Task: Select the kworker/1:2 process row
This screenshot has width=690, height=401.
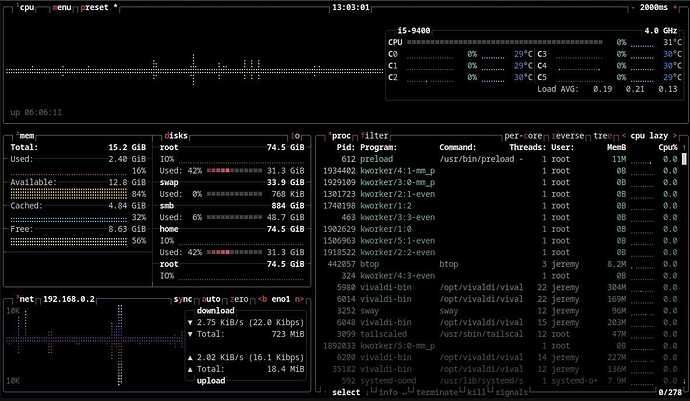Action: pos(500,206)
